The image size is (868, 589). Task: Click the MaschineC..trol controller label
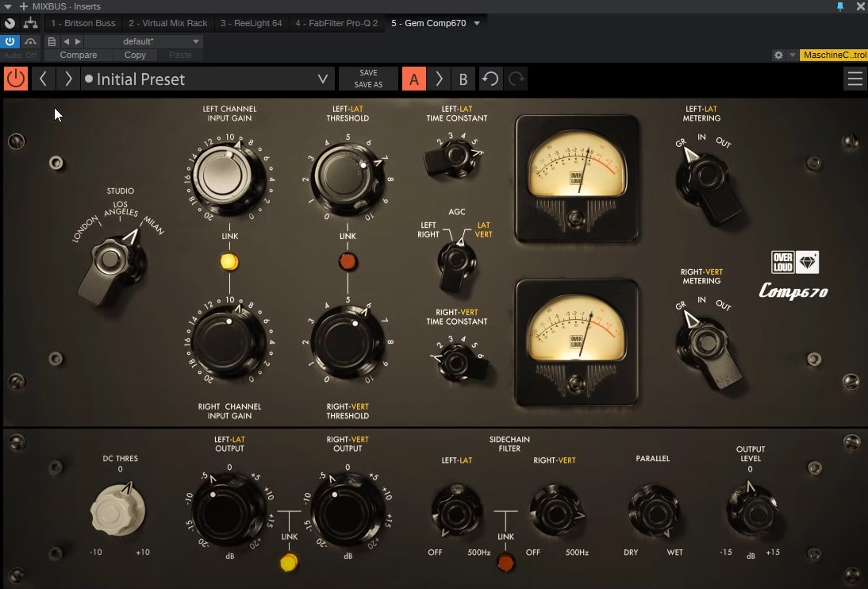[x=834, y=55]
